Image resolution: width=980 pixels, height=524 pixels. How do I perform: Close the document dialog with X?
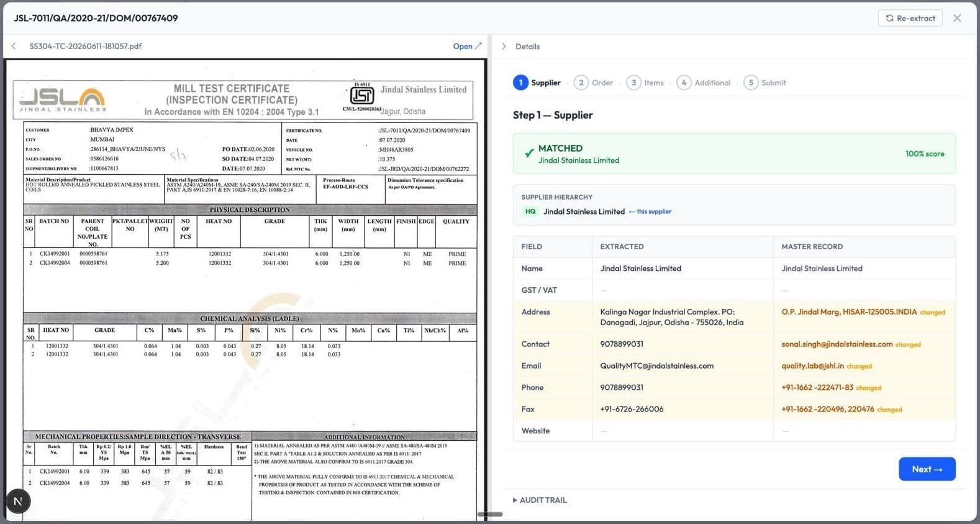click(x=957, y=18)
